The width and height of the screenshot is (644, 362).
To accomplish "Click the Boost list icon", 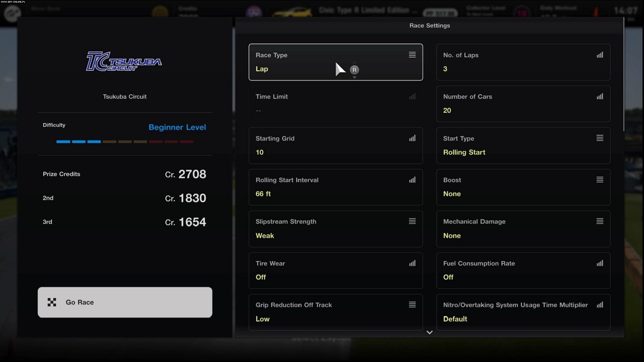I will coord(600,180).
